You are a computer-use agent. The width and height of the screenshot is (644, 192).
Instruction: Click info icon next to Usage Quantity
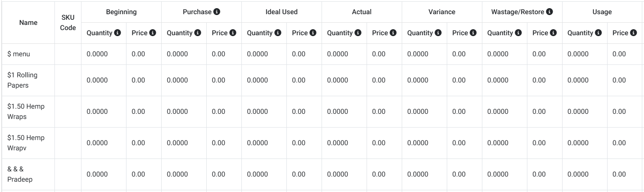(x=598, y=33)
